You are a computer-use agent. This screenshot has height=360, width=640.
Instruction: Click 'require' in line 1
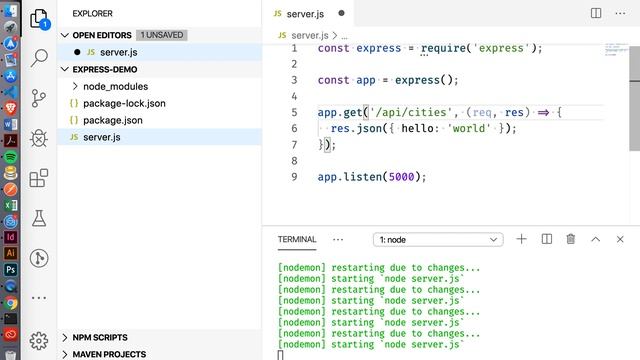point(443,48)
